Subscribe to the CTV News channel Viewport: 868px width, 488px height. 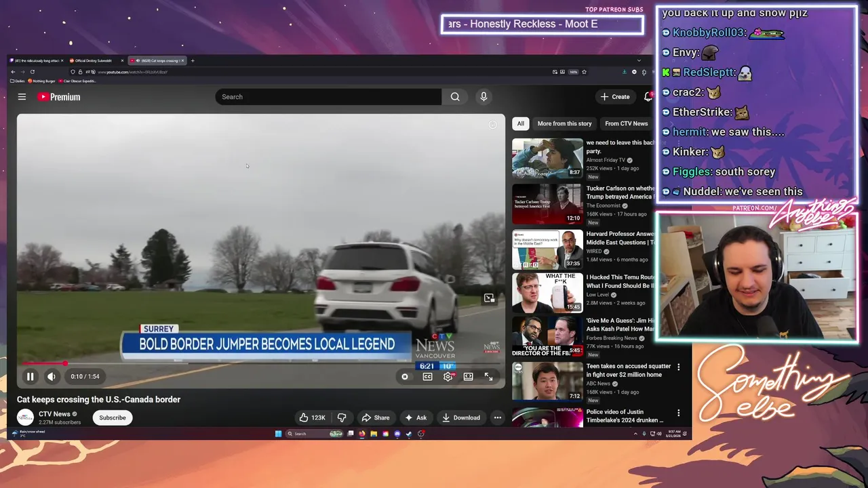point(113,418)
